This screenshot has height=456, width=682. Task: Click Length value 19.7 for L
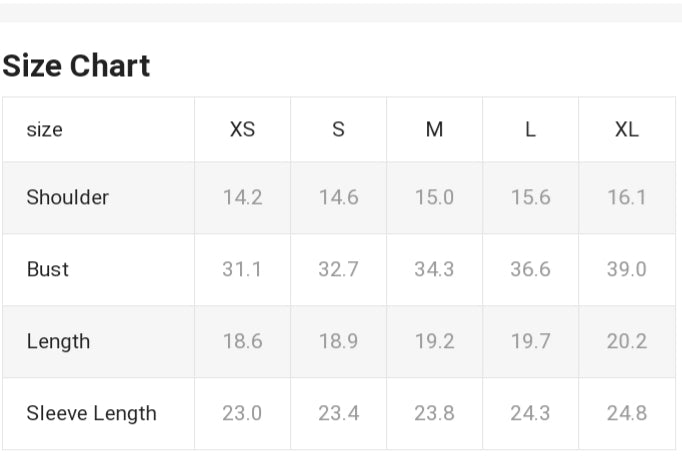coord(530,341)
